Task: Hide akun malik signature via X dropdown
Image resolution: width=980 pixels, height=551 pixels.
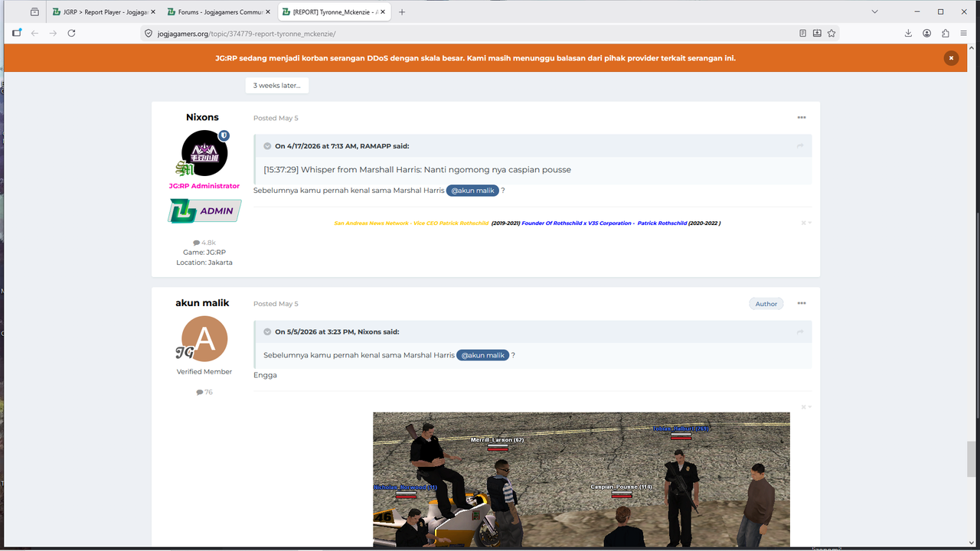Action: [x=806, y=407]
